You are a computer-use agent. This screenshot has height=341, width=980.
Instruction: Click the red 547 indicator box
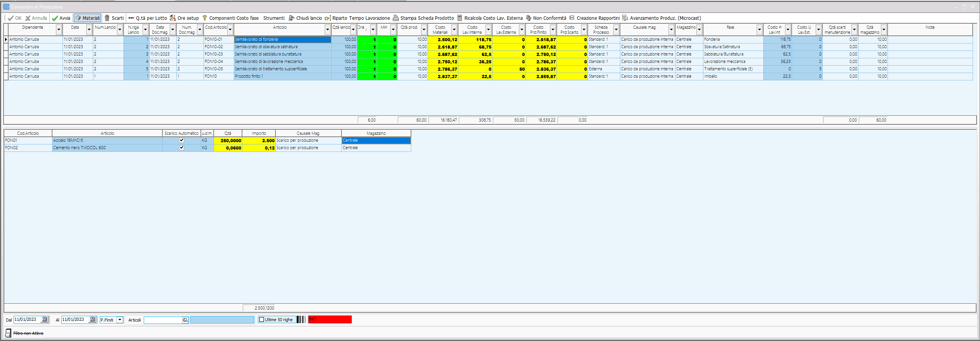click(330, 319)
